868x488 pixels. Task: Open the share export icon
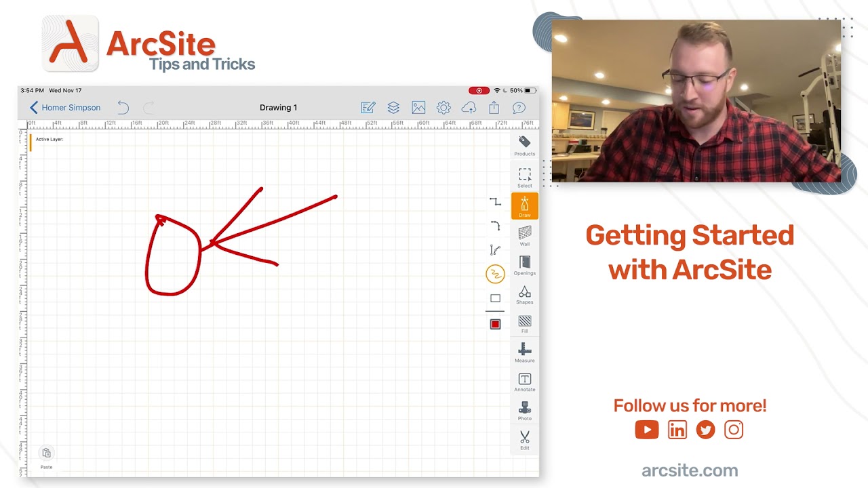tap(494, 108)
